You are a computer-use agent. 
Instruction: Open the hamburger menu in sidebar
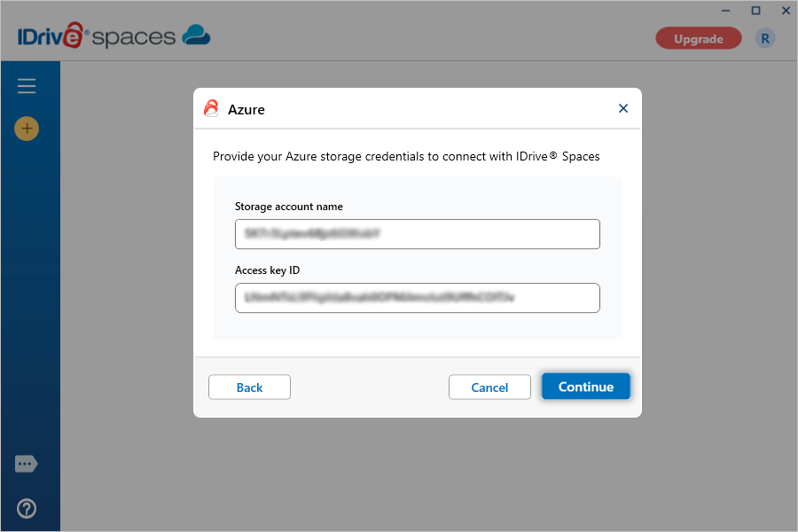(27, 85)
